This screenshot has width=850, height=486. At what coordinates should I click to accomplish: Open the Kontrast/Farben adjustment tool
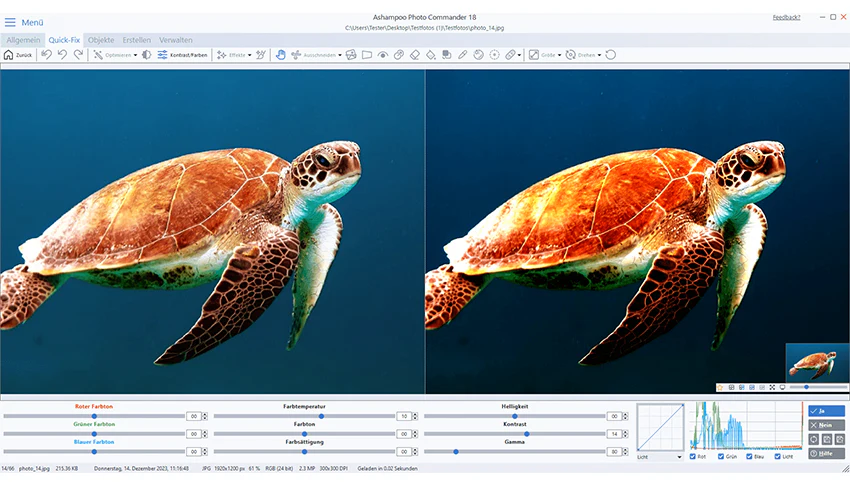point(182,55)
